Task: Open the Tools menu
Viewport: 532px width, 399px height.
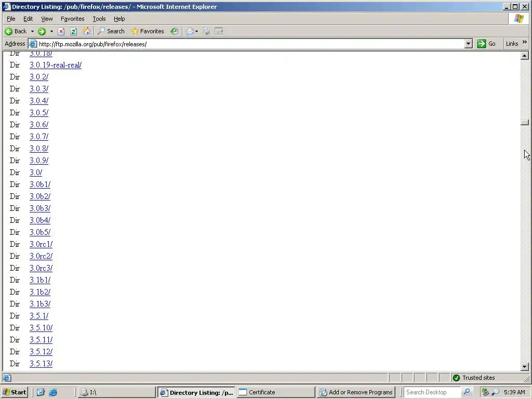Action: click(99, 19)
